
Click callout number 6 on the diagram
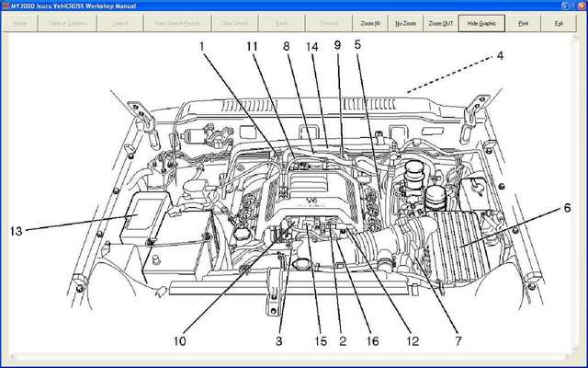coord(567,208)
